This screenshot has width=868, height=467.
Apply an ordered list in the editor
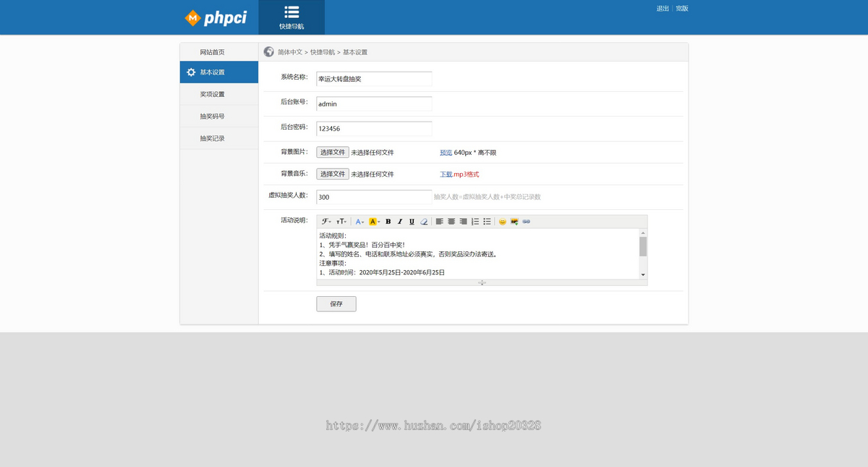tap(475, 221)
